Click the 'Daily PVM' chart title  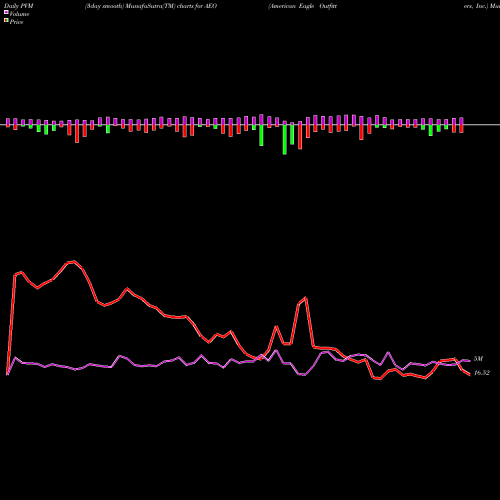19,6
